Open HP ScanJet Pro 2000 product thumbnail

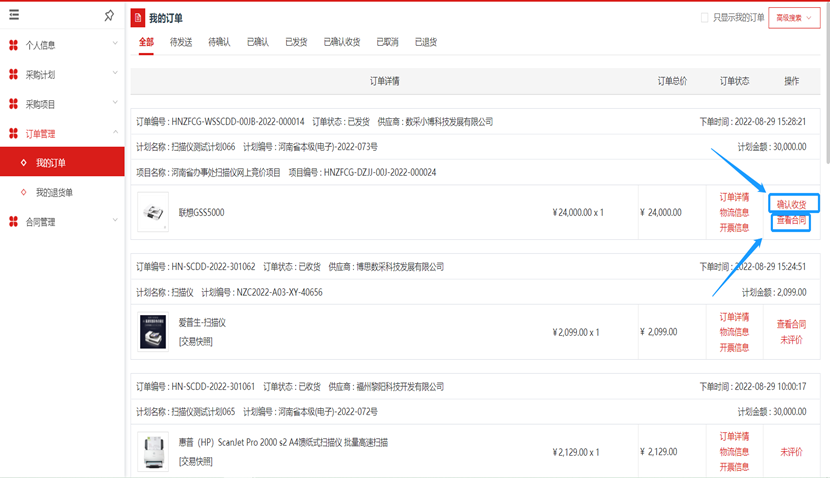[153, 452]
